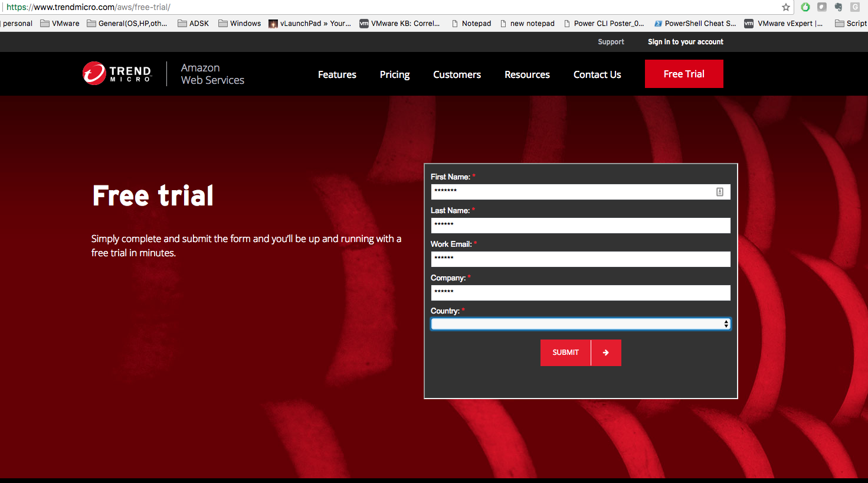
Task: Expand the Windows bookmarks folder
Action: [240, 24]
